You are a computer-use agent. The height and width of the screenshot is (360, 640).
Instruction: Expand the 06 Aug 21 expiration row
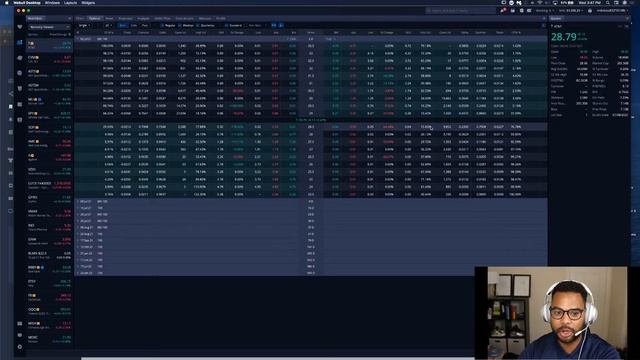pyautogui.click(x=310, y=227)
